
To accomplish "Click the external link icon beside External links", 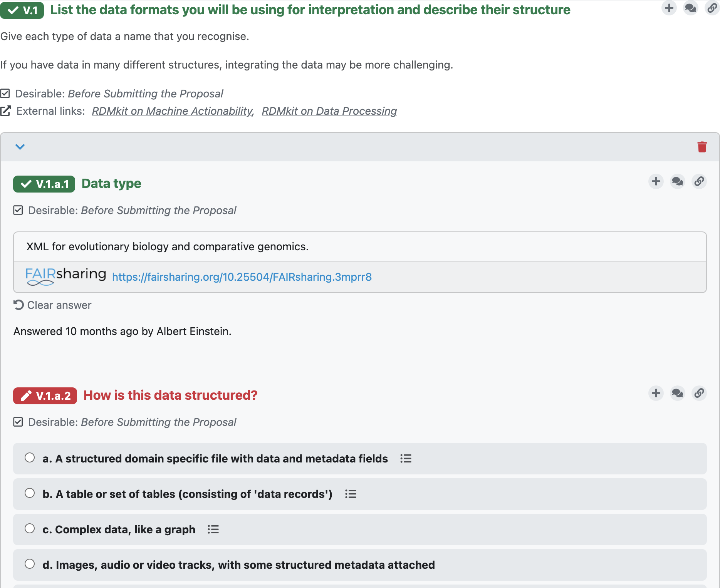I will pos(6,111).
